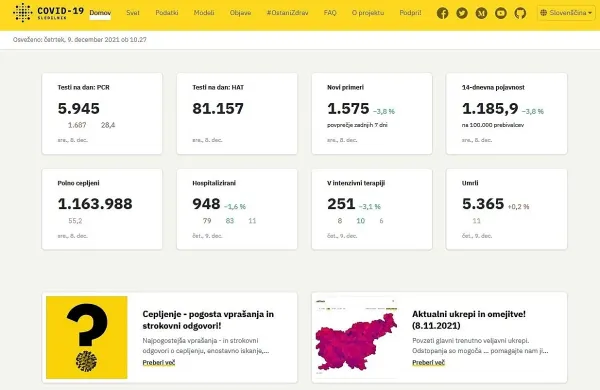Open the Facebook page icon
600x390 pixels.
(x=442, y=13)
